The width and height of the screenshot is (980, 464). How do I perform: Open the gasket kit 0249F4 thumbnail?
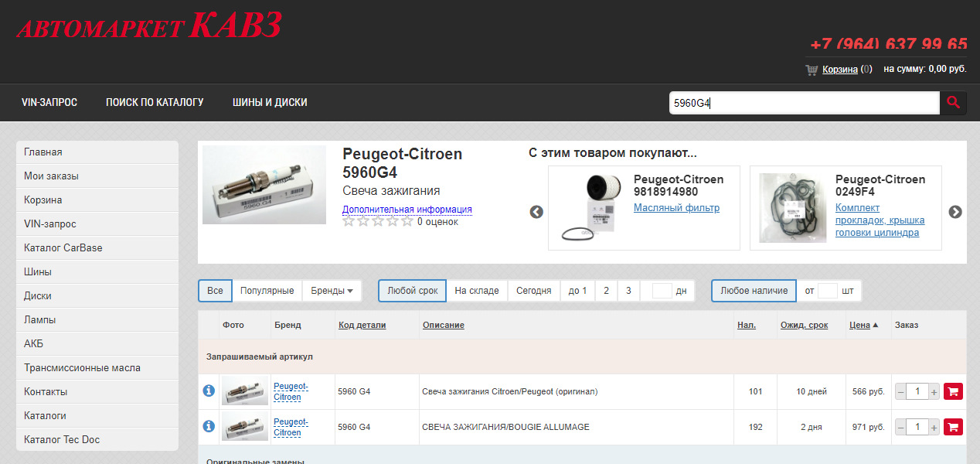point(793,207)
